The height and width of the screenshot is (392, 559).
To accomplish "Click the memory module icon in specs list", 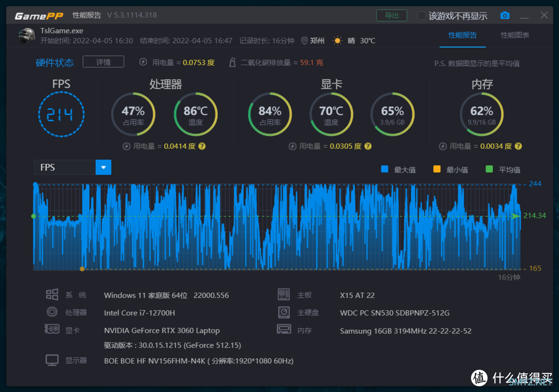I will pyautogui.click(x=284, y=329).
